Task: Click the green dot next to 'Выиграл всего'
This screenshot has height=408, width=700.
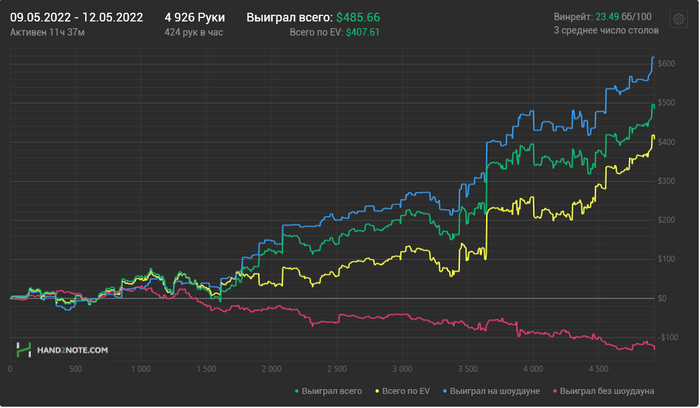Action: 296,391
